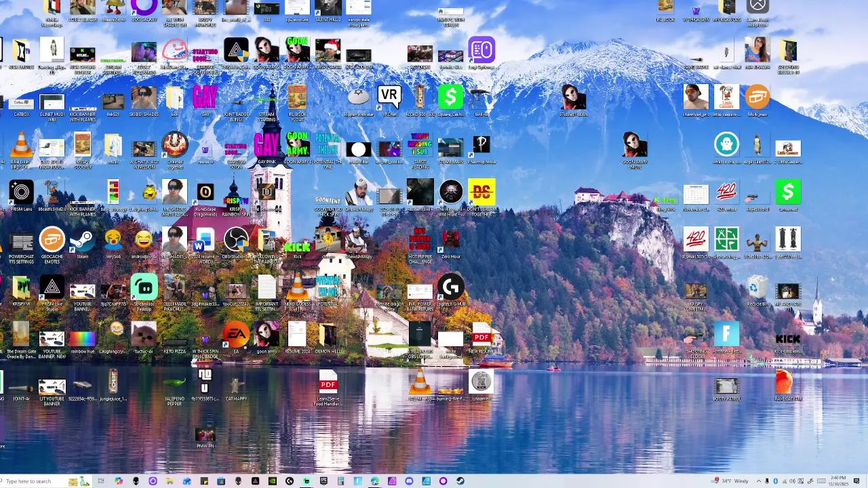Screen dimensions: 868x488
Task: Open the music folder
Action: point(113,149)
